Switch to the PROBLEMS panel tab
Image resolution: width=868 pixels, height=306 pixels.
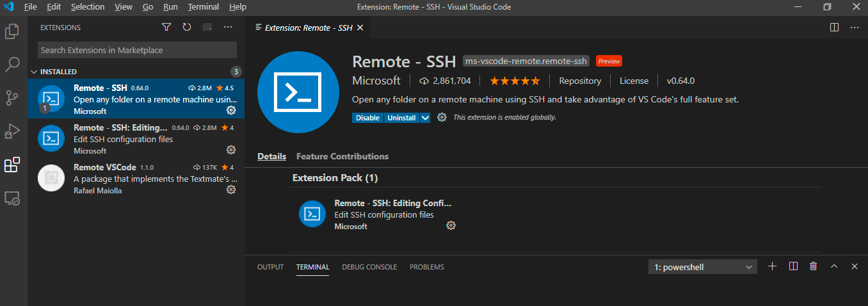427,267
